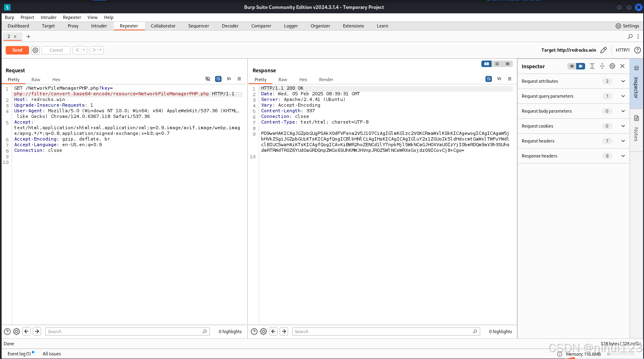
Task: Select side-by-side layout view
Action: point(487,64)
